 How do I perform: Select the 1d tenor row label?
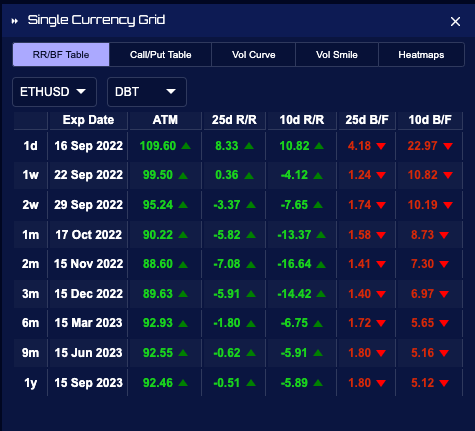click(x=30, y=146)
